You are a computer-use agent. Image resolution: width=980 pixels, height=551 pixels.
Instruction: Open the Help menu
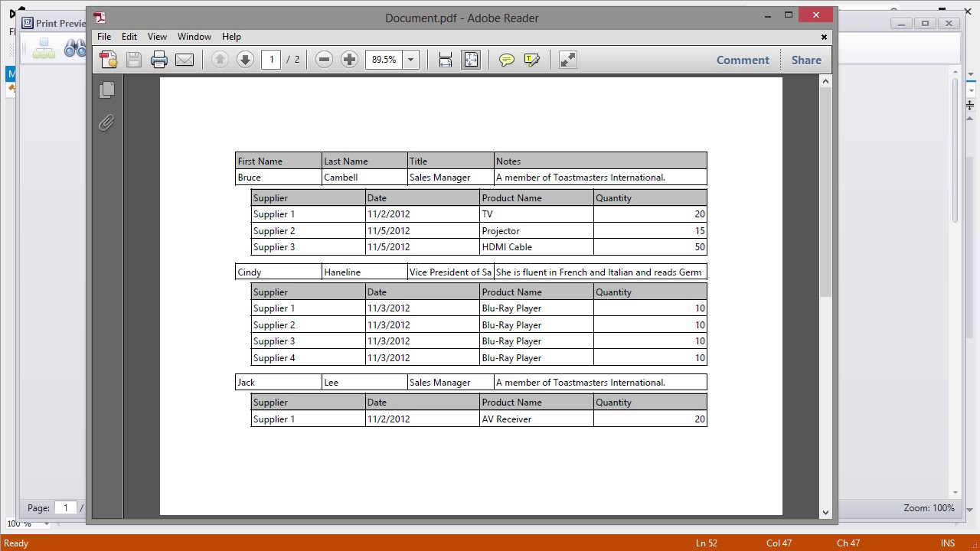pyautogui.click(x=231, y=36)
